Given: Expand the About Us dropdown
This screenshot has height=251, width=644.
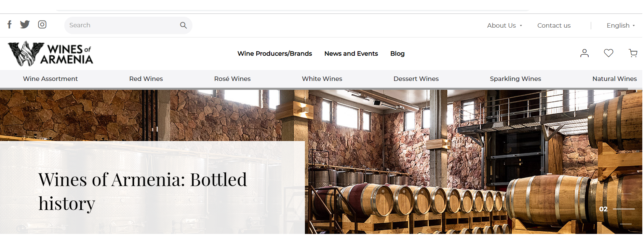Looking at the screenshot, I should [505, 26].
